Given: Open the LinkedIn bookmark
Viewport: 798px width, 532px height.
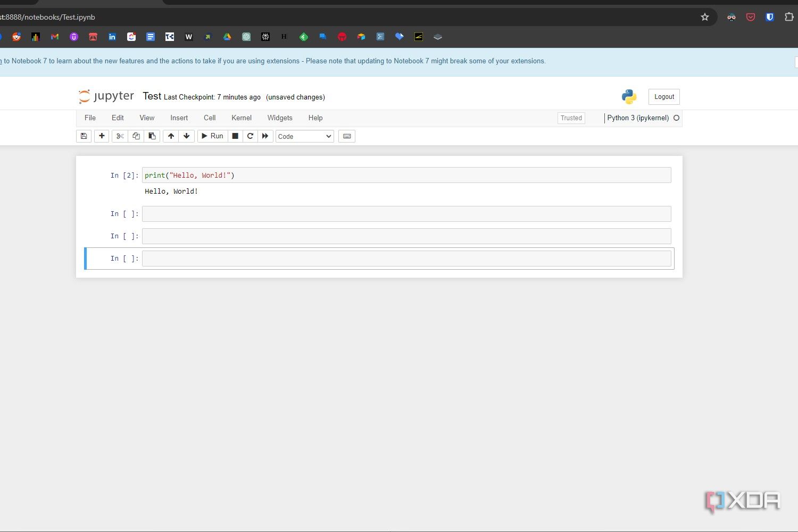Looking at the screenshot, I should pos(112,37).
